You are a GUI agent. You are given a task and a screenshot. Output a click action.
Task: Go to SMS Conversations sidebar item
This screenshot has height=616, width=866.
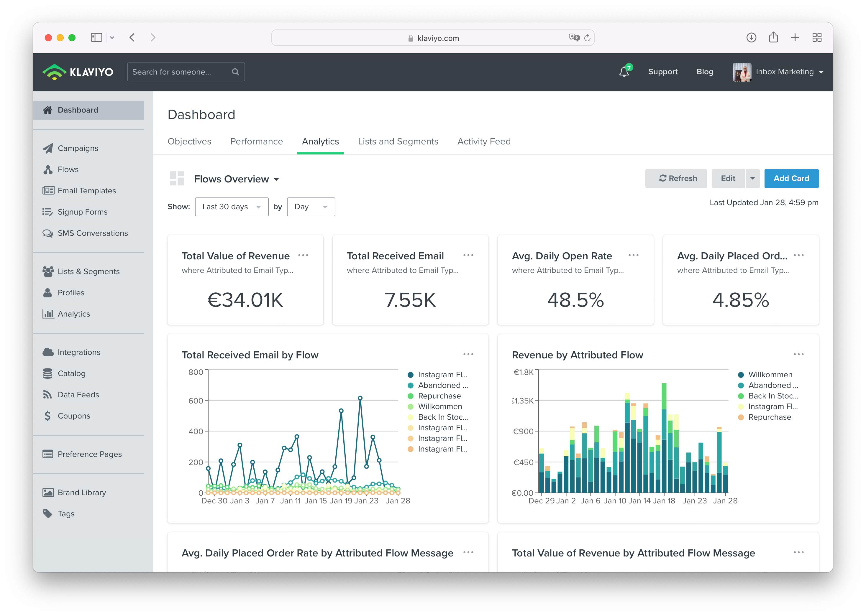[92, 233]
